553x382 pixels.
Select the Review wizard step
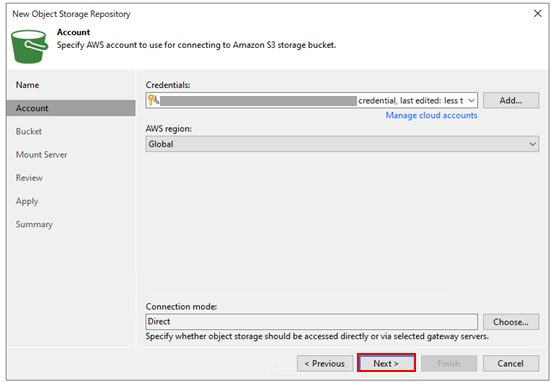click(29, 178)
